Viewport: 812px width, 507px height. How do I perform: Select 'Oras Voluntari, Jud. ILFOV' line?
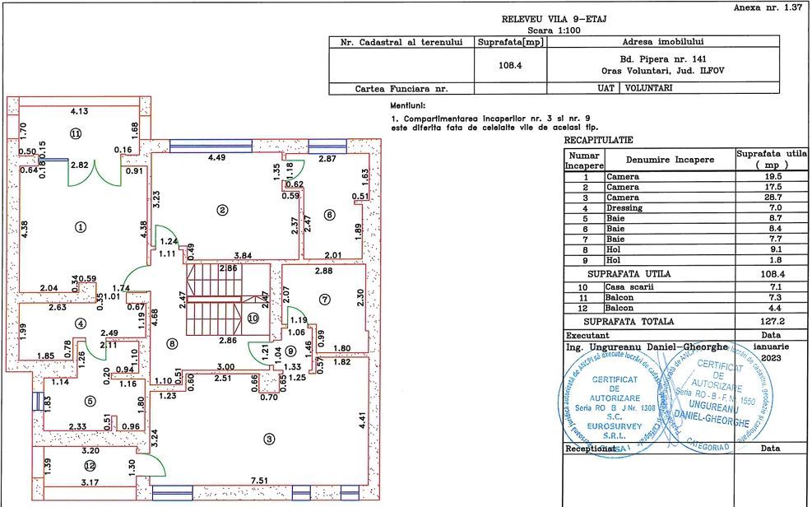coord(663,71)
